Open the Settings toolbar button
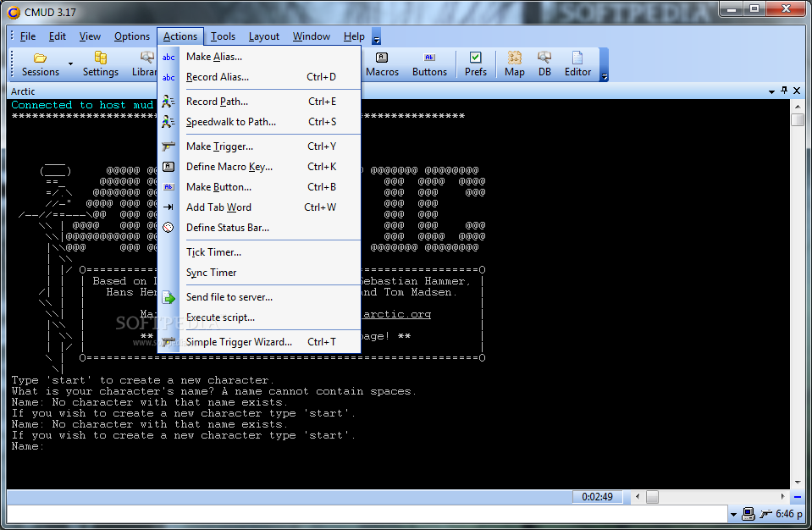 pos(101,64)
